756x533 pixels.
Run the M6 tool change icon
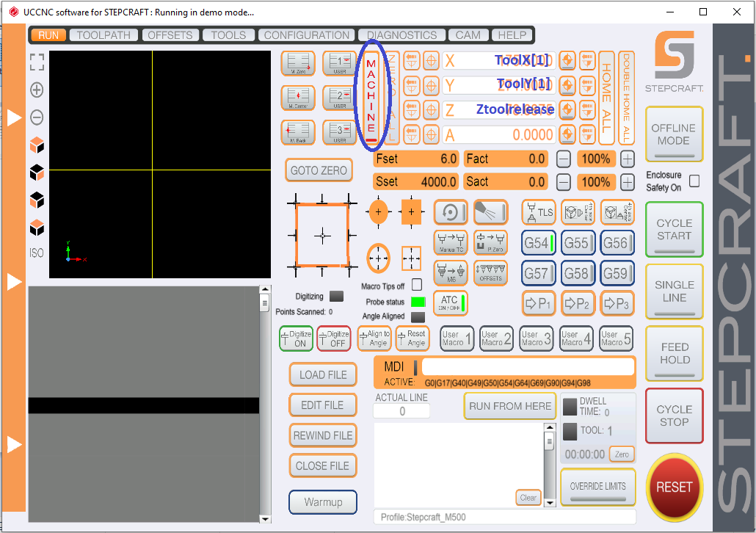coord(451,273)
